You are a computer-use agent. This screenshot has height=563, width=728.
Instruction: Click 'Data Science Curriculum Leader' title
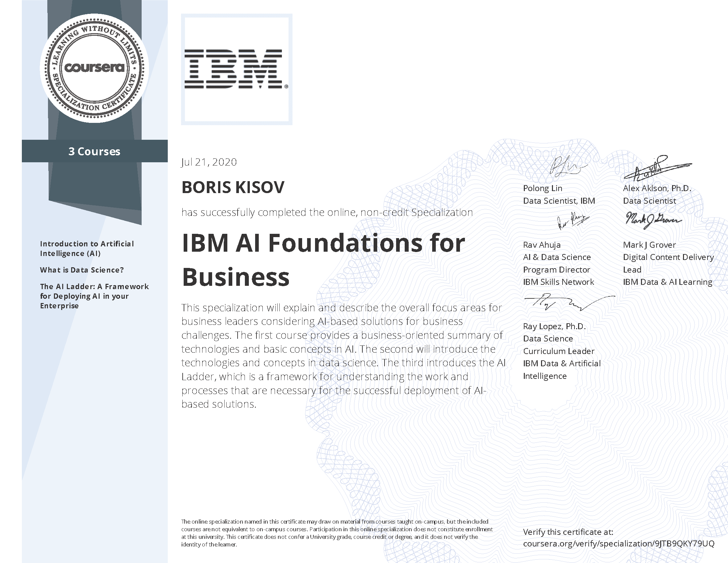(559, 345)
